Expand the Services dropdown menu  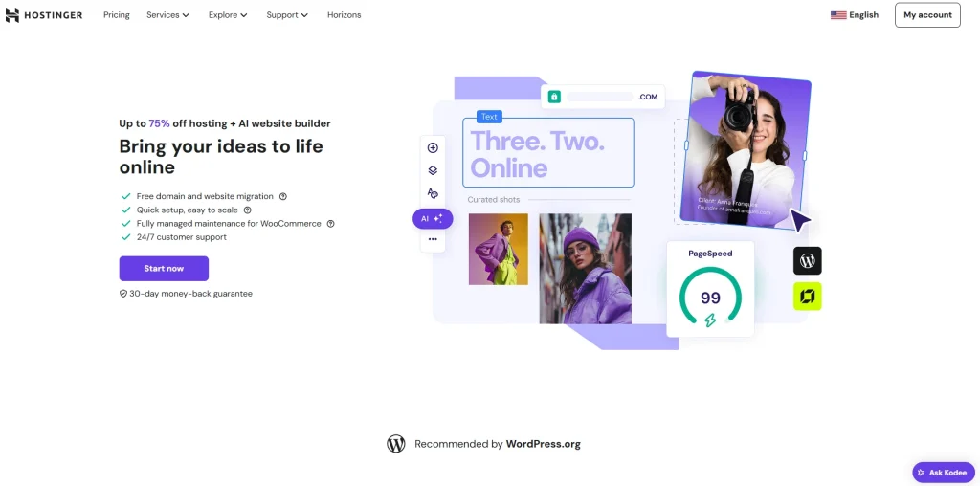(x=167, y=15)
